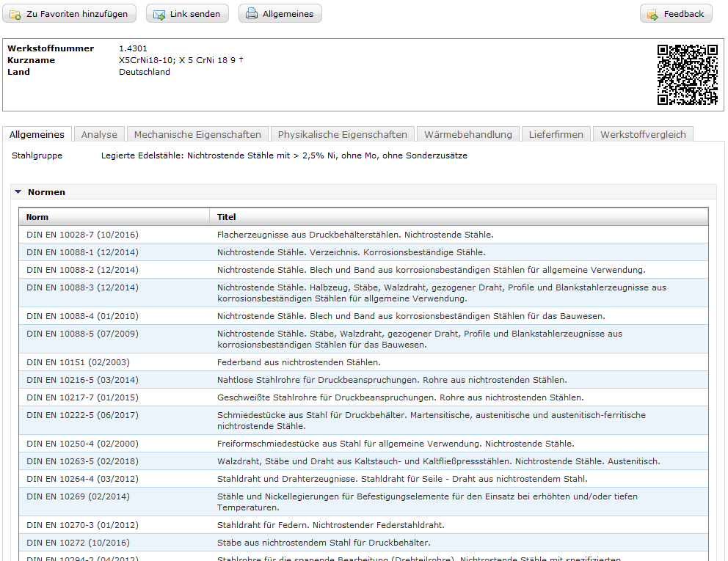
Task: Switch to the Analyse tab
Action: click(99, 134)
